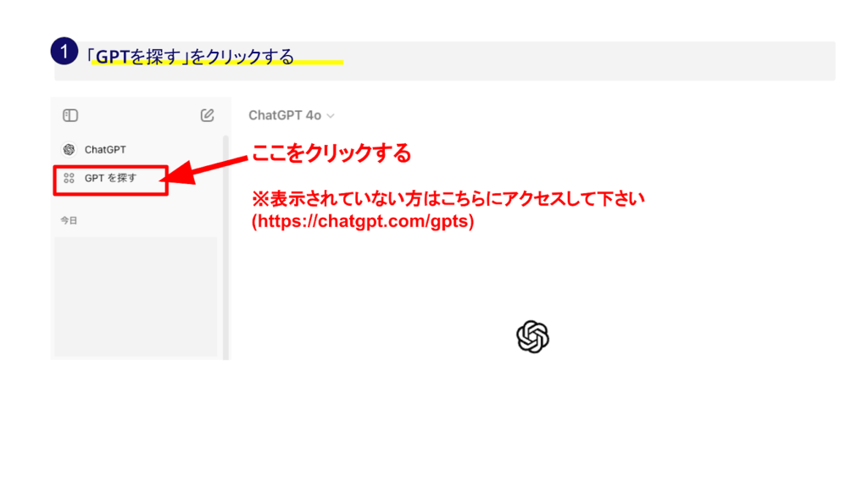Viewport: 868px width, 488px height.
Task: Click the ChatGPT logo icon in sidebar
Action: [x=69, y=150]
